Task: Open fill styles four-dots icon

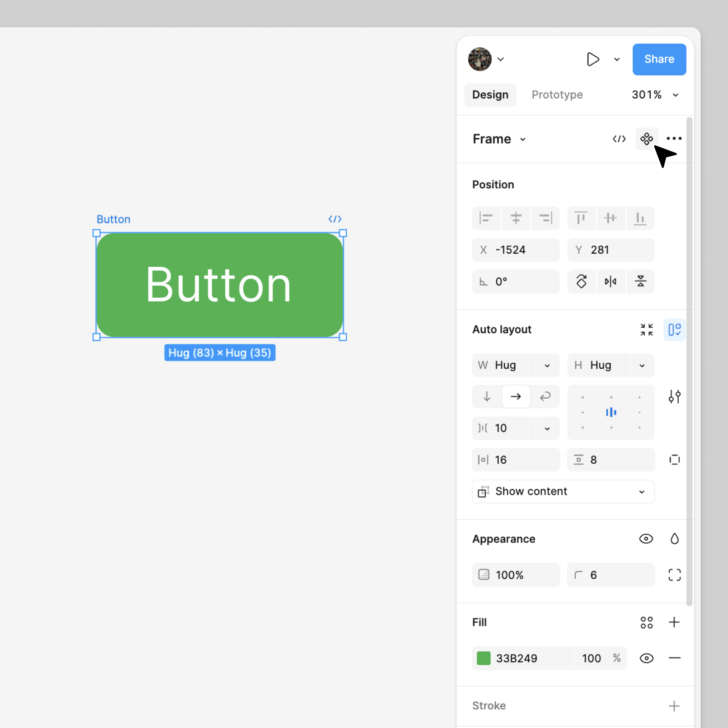Action: click(646, 622)
